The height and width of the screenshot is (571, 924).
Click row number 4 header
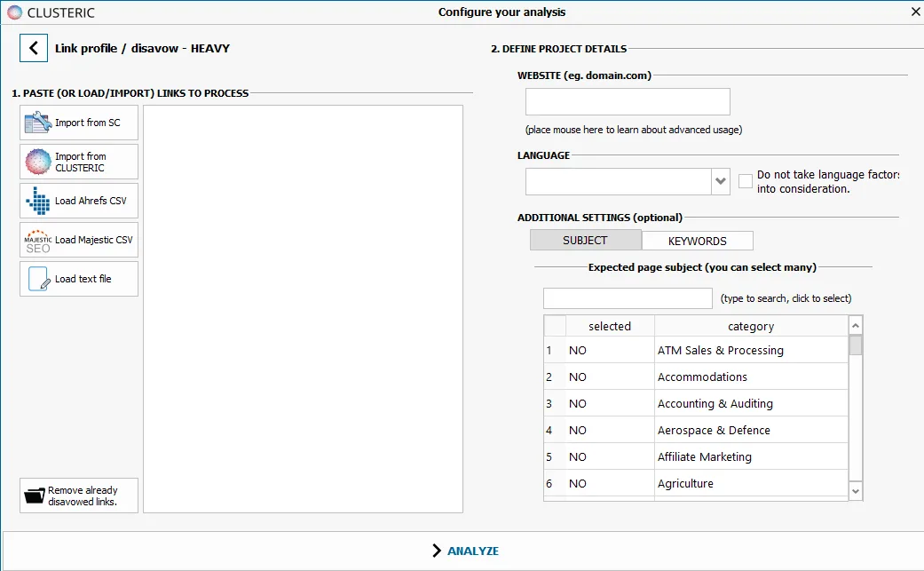pyautogui.click(x=555, y=430)
